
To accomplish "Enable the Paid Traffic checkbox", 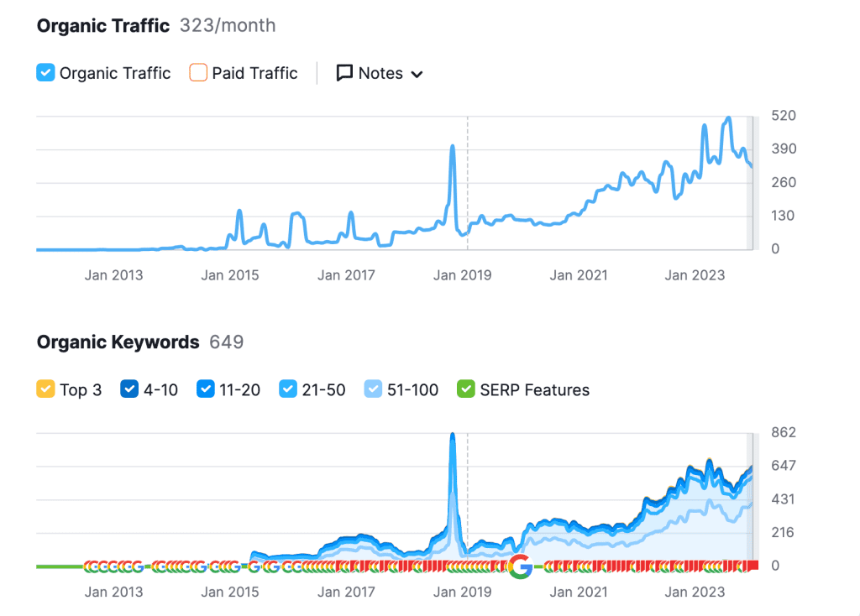I will (x=198, y=73).
